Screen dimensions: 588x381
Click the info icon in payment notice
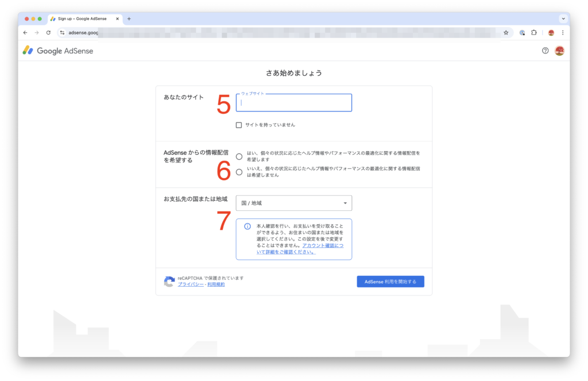247,226
